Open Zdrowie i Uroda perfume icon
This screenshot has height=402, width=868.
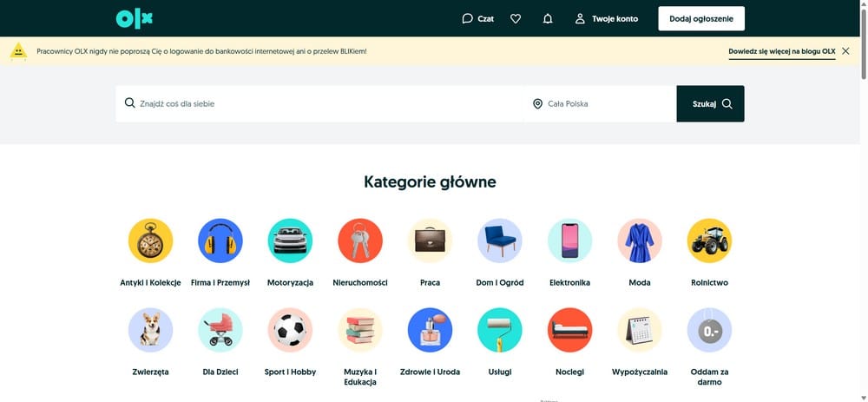point(430,330)
